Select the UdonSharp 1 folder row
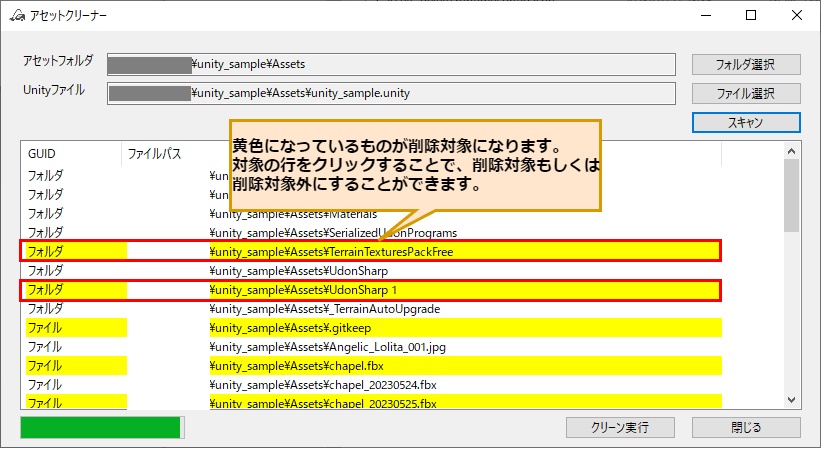The height and width of the screenshot is (449, 822). point(371,290)
